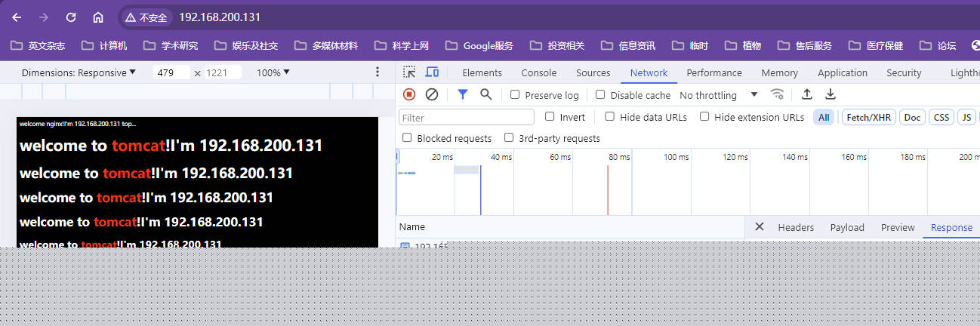Filter requests by JS type

point(966,117)
